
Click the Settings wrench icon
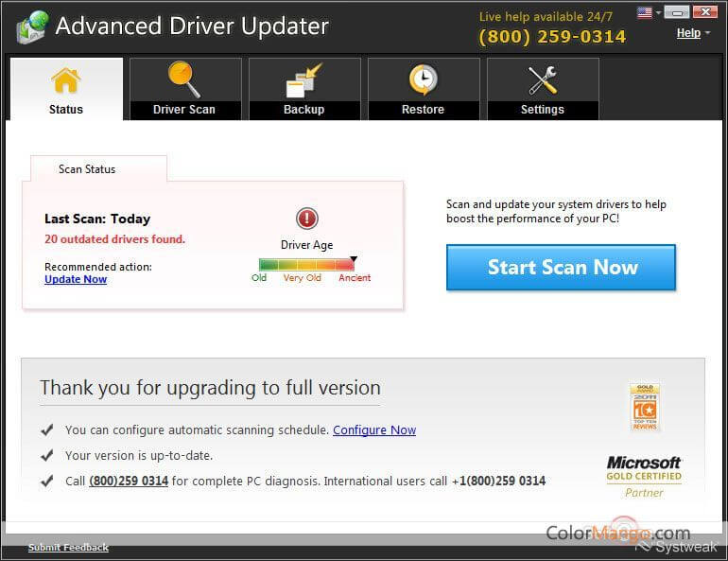[543, 80]
